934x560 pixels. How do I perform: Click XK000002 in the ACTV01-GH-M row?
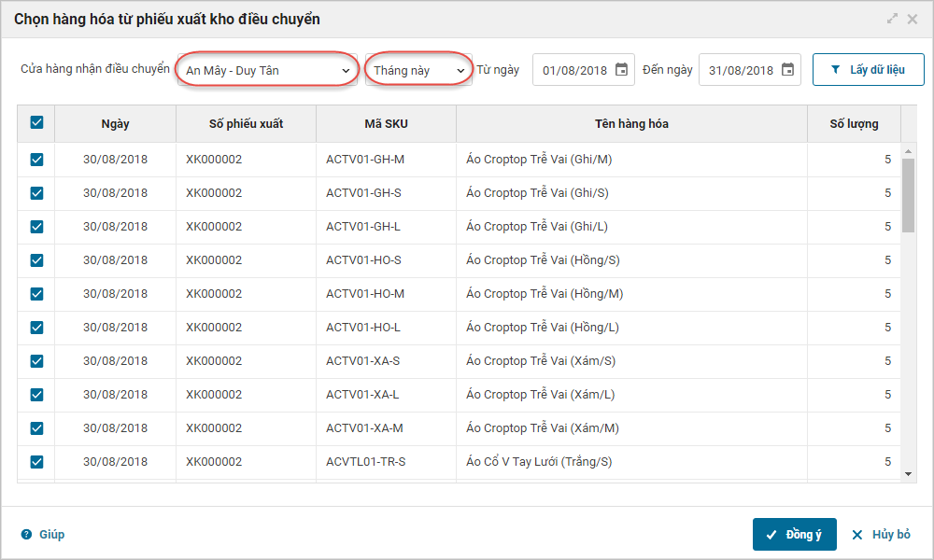click(214, 160)
